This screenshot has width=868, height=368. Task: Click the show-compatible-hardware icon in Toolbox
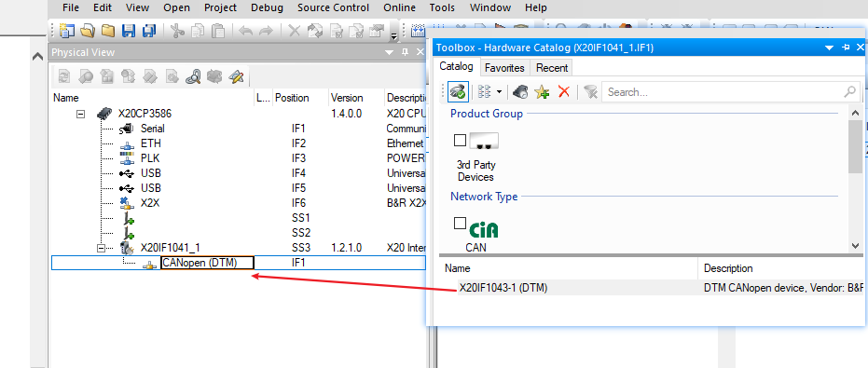[459, 92]
